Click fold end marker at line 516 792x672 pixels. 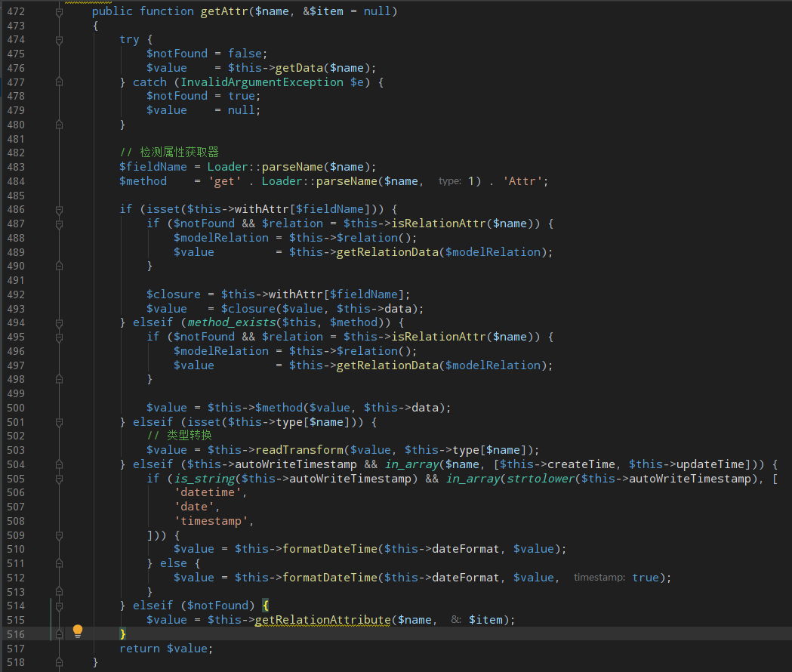(x=59, y=634)
